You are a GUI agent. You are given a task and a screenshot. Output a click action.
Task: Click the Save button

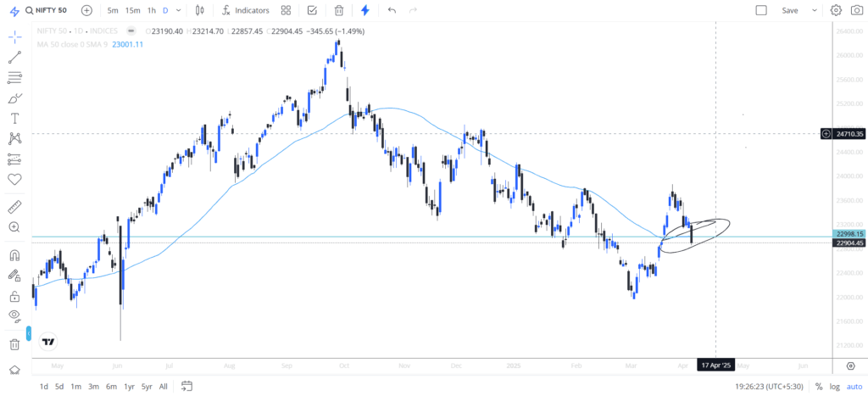pos(790,10)
